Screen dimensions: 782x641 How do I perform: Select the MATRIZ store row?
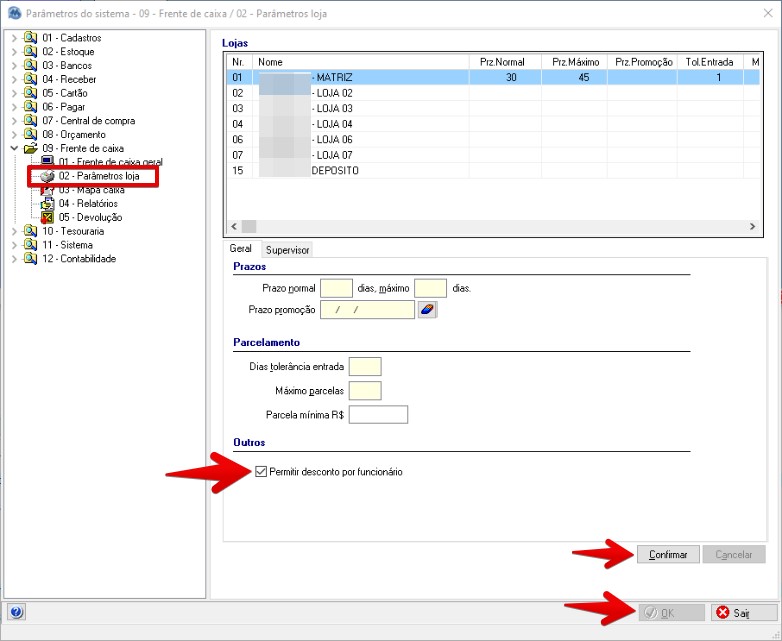[x=493, y=77]
